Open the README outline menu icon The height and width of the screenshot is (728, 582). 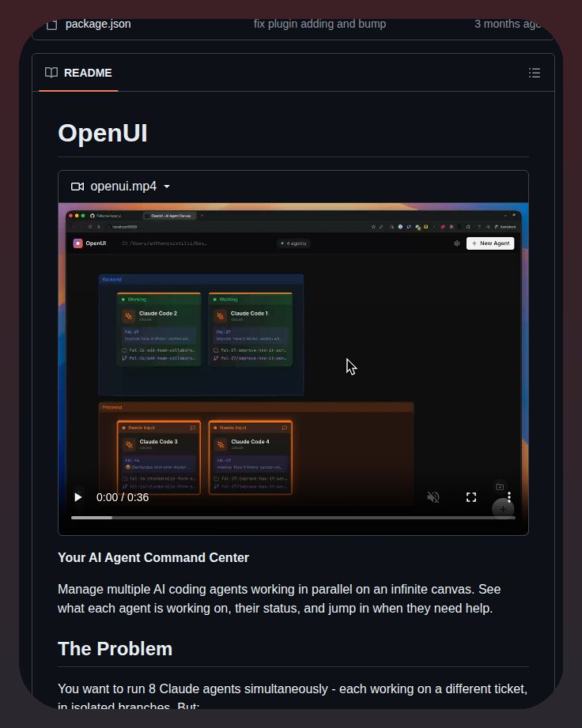(534, 73)
